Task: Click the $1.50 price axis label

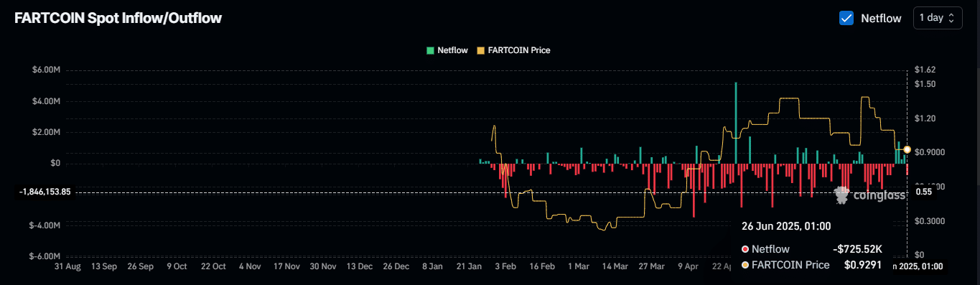Action: click(925, 84)
